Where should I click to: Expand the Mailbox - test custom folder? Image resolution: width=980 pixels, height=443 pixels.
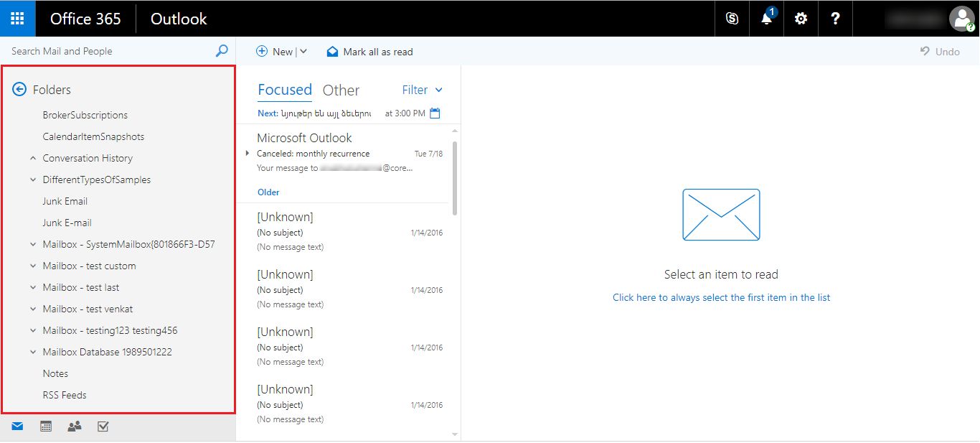pyautogui.click(x=33, y=266)
